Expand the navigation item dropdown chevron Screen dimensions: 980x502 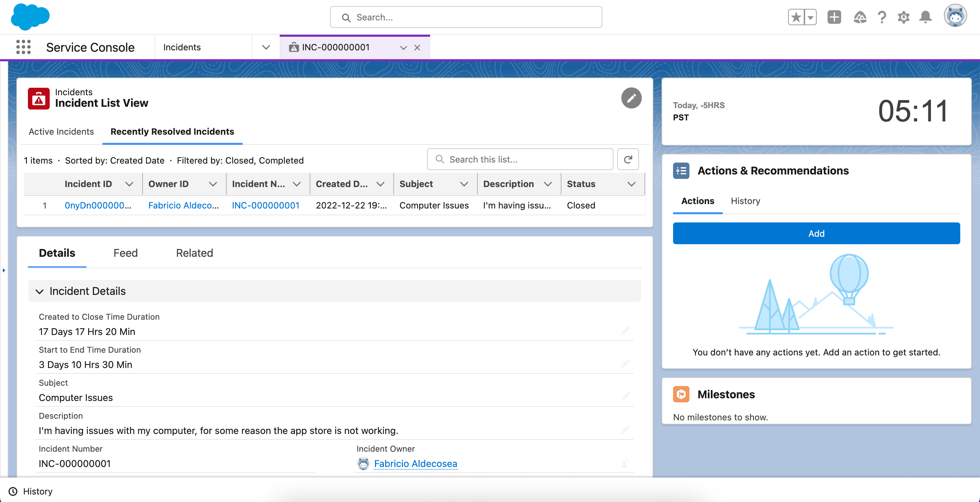pos(266,47)
